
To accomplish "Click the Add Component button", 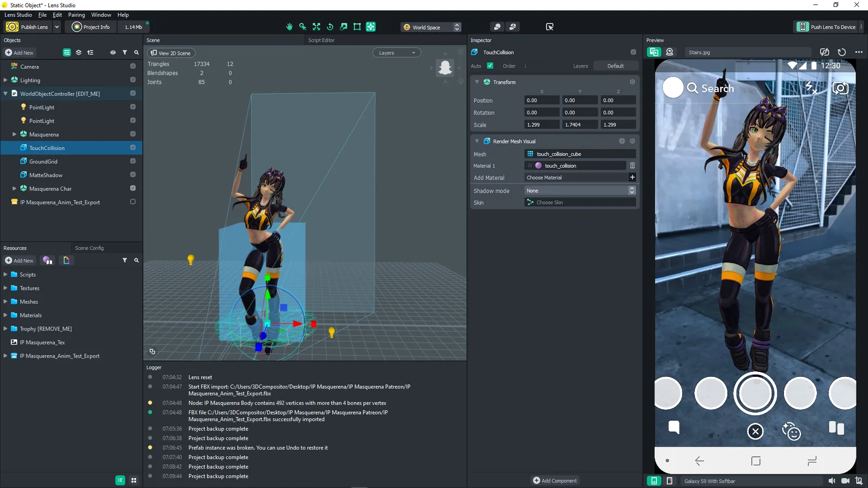I will pos(554,480).
